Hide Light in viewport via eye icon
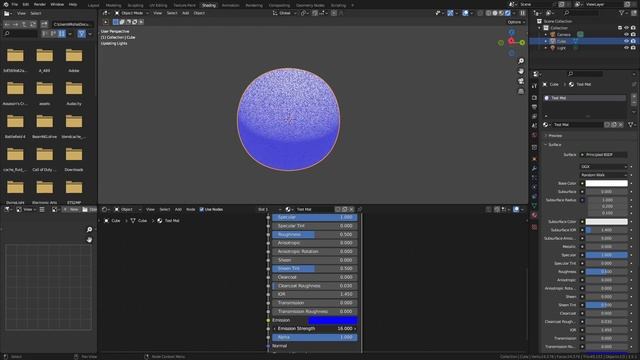The height and width of the screenshot is (360, 640). point(626,48)
